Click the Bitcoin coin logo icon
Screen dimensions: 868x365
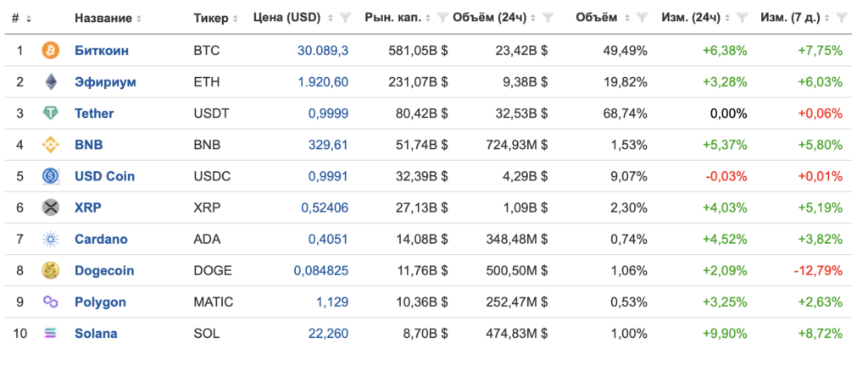(50, 51)
